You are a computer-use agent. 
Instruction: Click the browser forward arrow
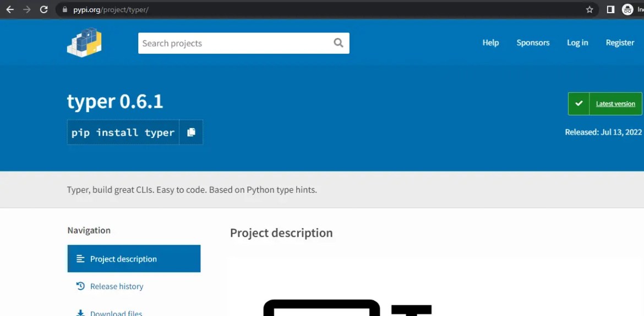point(27,9)
